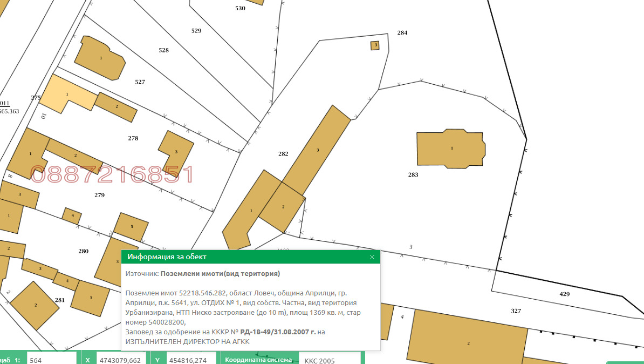The image size is (644, 364).
Task: Select parcel 429 on the map
Action: (x=564, y=294)
